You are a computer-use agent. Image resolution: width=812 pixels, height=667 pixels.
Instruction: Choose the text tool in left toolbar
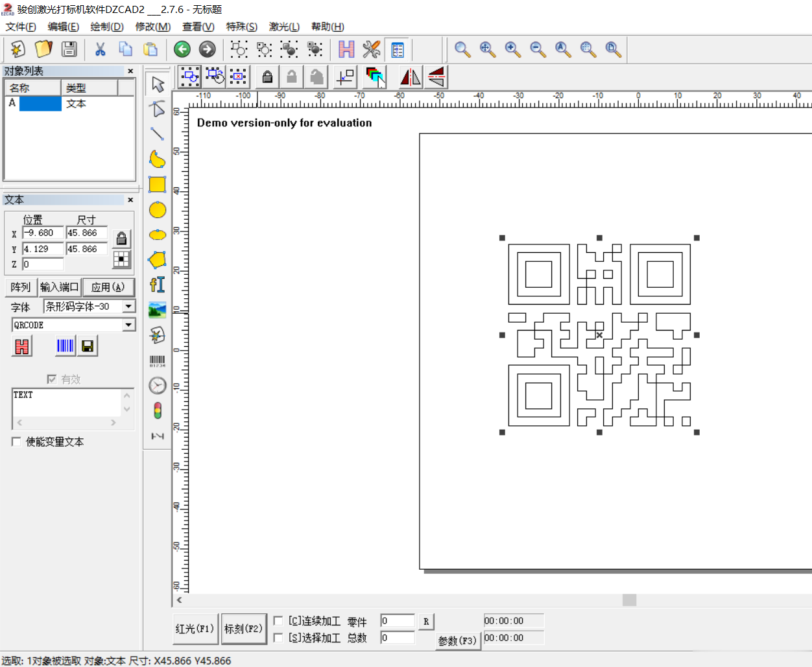pyautogui.click(x=157, y=285)
